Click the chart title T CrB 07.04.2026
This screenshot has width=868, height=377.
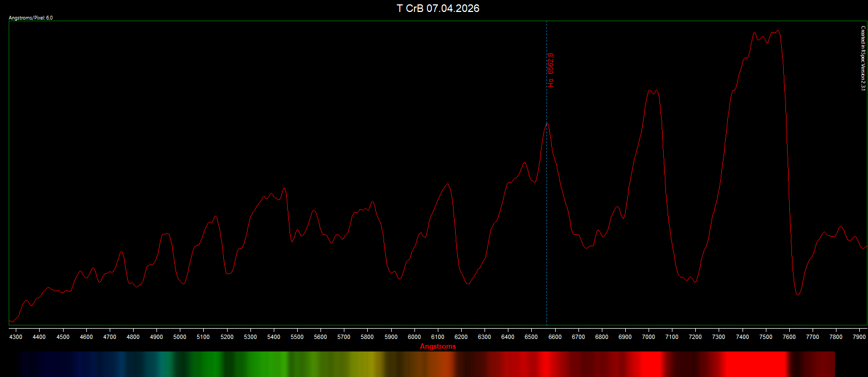pos(438,8)
